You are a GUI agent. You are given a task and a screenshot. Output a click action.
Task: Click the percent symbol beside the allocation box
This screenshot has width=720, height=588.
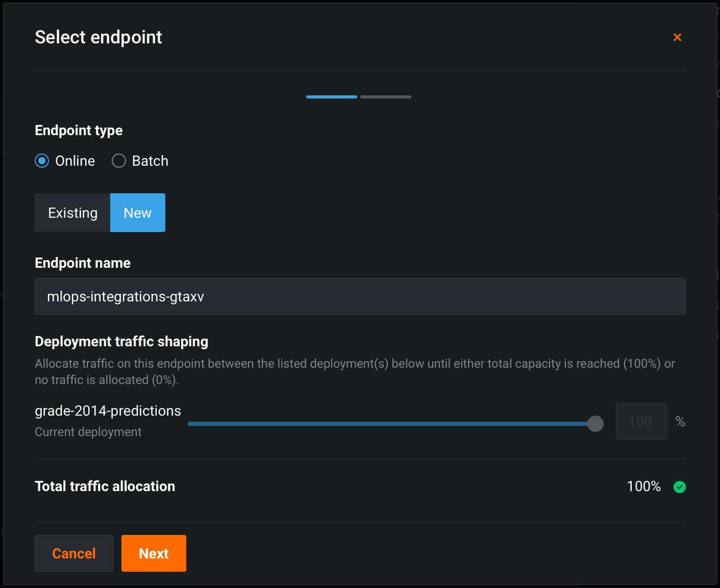coord(680,421)
